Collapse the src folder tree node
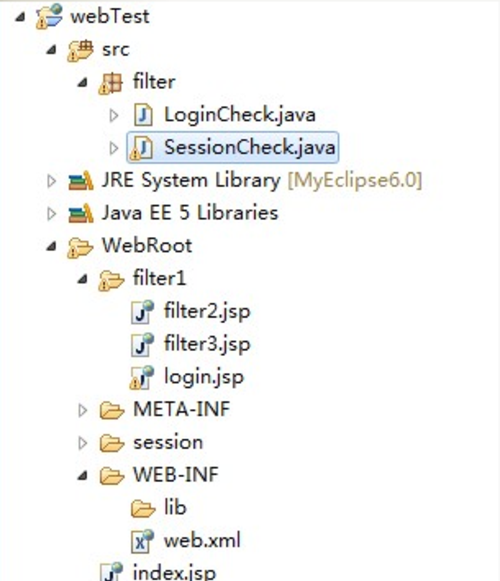The height and width of the screenshot is (581, 500). coord(52,50)
